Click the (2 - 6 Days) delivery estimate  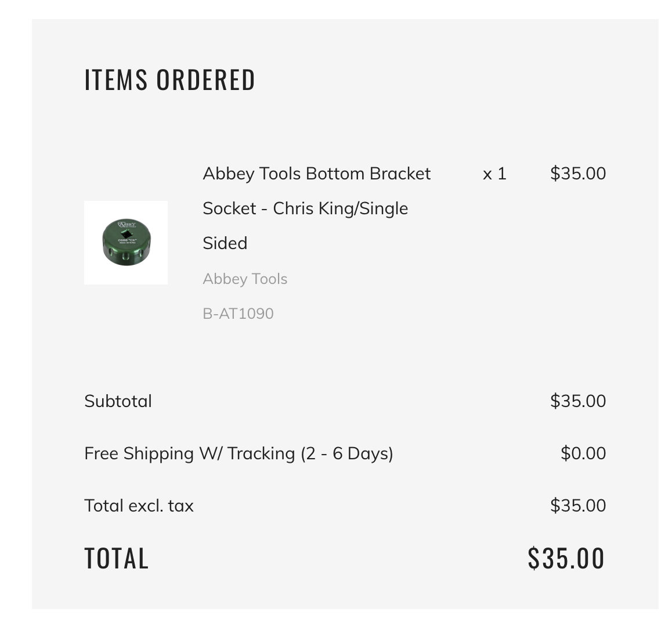346,453
